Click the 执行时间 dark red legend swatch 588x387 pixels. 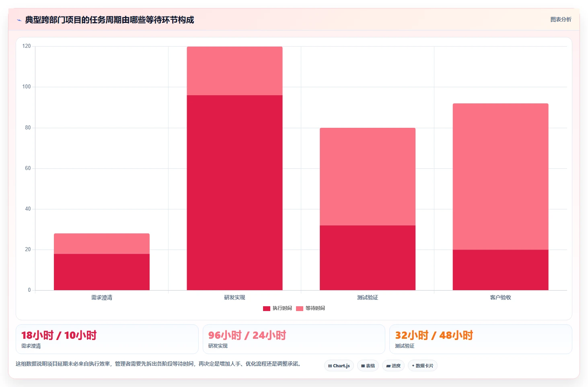tap(267, 309)
